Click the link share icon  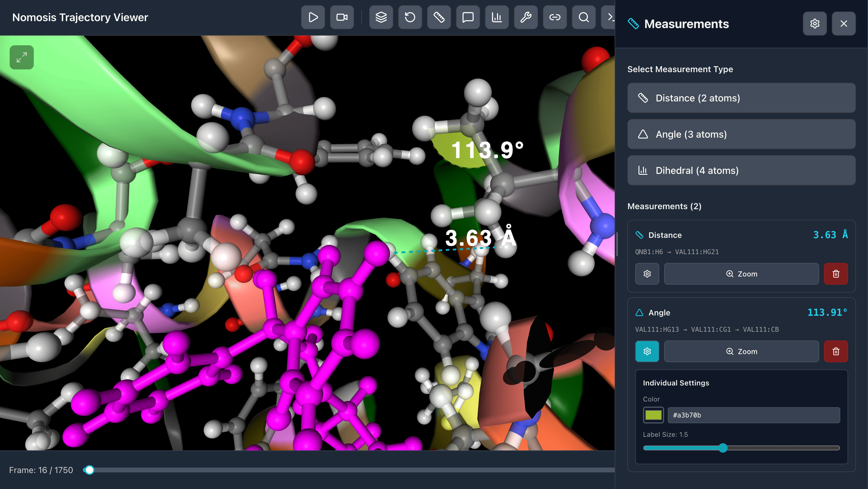pos(555,17)
